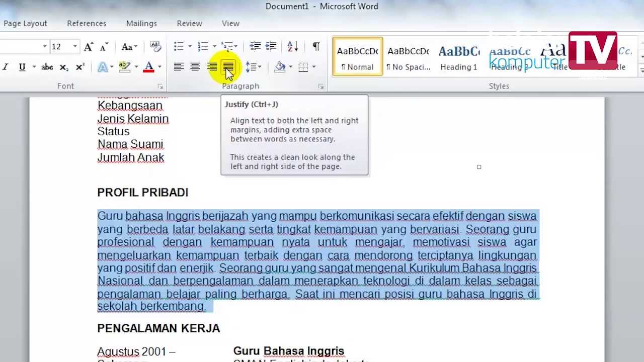The image size is (644, 362).
Task: Apply the text highlight color
Action: coord(124,67)
